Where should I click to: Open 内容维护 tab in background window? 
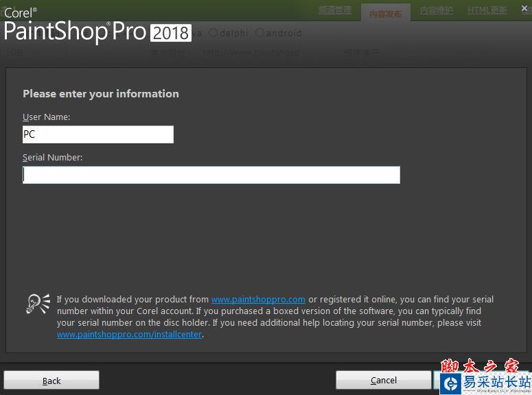click(x=437, y=10)
